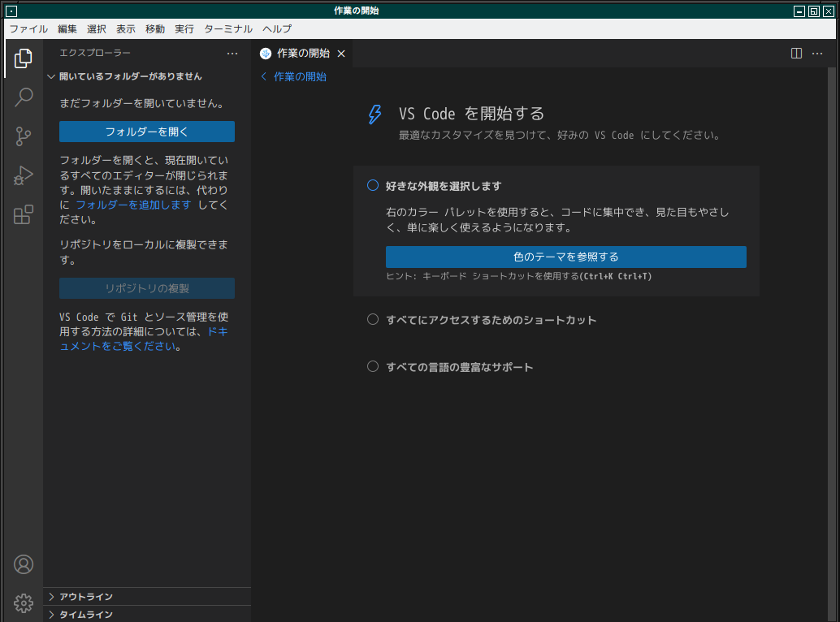Close the 作業の開始 editor tab
This screenshot has width=840, height=622.
coord(341,54)
